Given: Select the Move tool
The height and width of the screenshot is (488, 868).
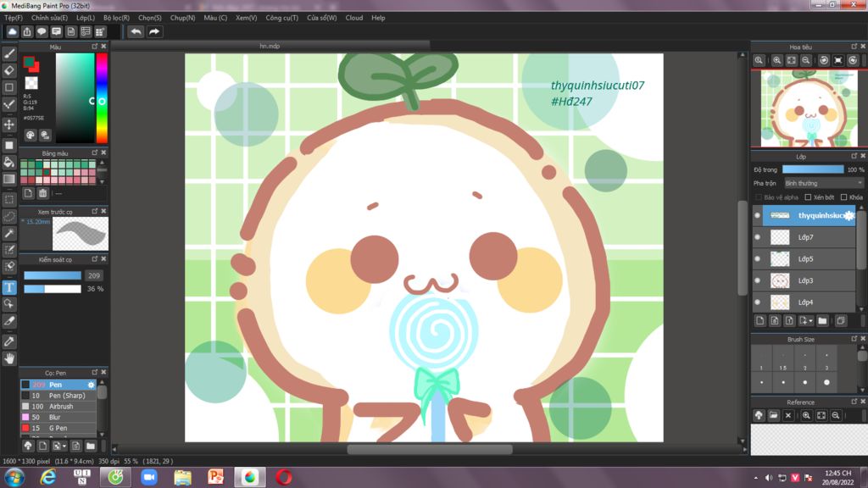Looking at the screenshot, I should coord(8,125).
